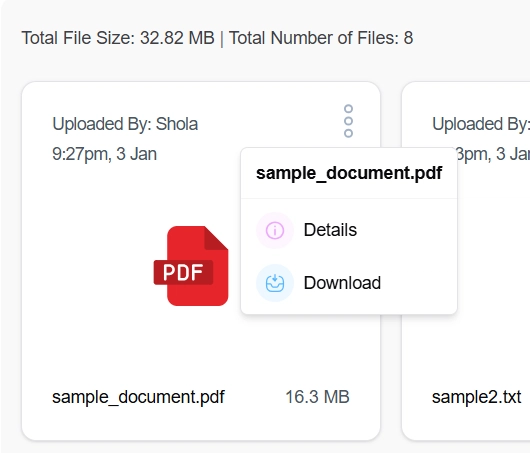Click the sample2.txt filename label
This screenshot has height=453, width=530.
(477, 397)
